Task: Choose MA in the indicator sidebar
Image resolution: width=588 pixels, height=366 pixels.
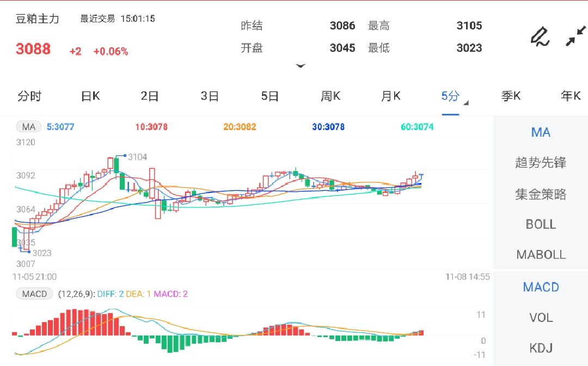Action: [541, 132]
